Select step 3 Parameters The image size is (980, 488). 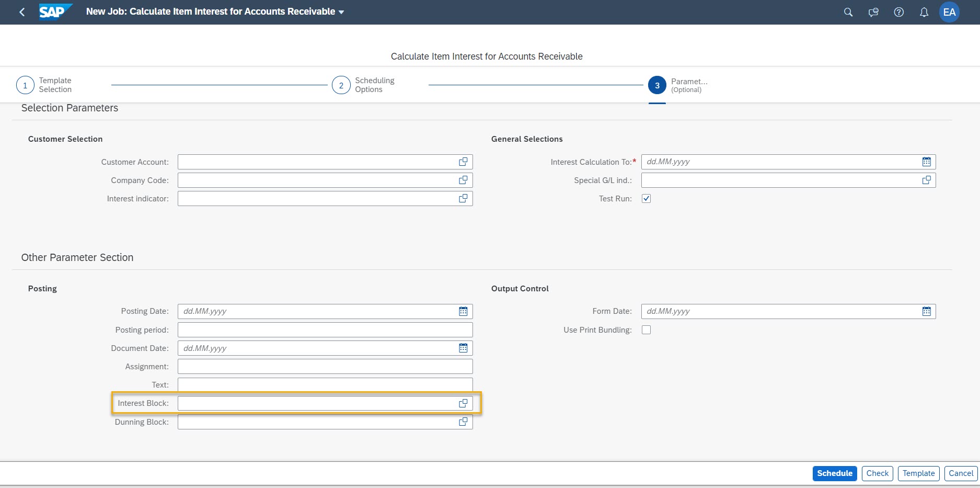point(678,85)
